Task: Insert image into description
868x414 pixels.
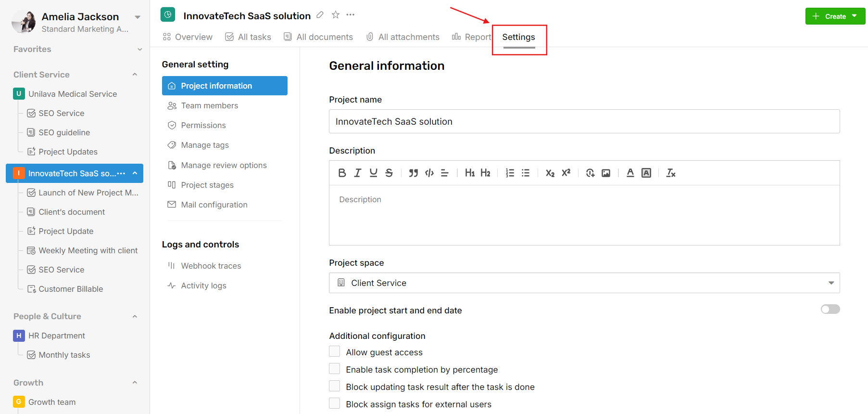Action: [606, 173]
